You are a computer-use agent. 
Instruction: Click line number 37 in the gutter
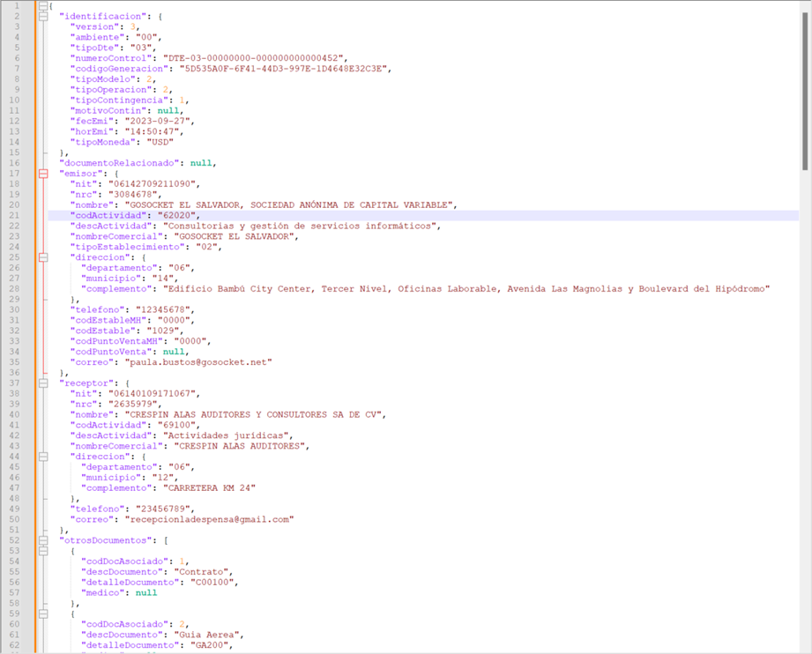tap(14, 383)
